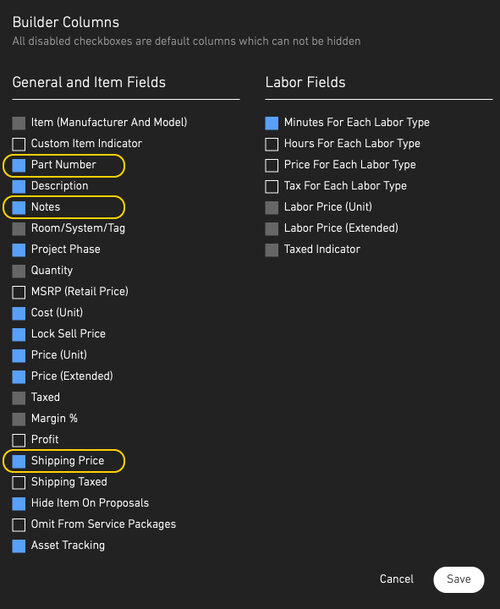The image size is (500, 609).
Task: Enable the Profit column checkbox
Action: tap(19, 440)
